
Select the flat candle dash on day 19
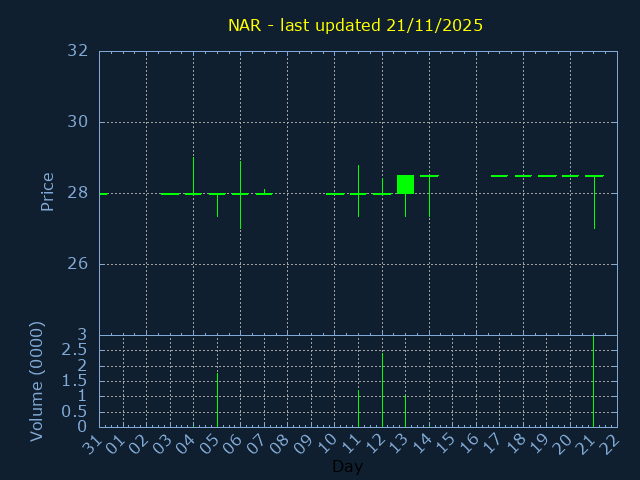tap(547, 176)
